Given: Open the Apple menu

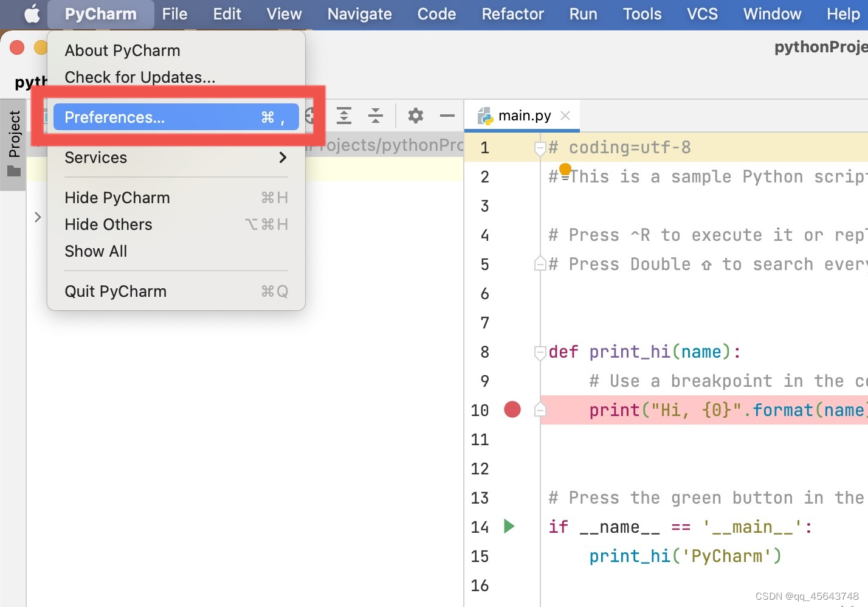Looking at the screenshot, I should click(32, 13).
